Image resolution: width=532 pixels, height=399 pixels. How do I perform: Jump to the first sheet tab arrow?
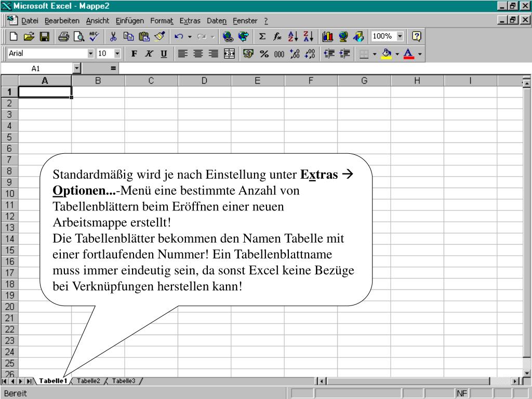4,381
